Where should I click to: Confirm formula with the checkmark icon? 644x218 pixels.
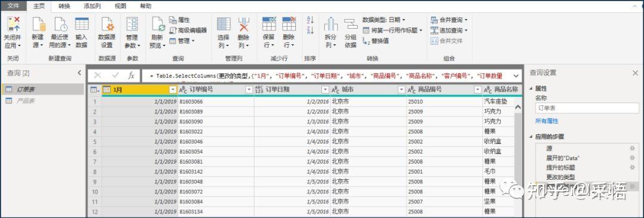pyautogui.click(x=116, y=75)
